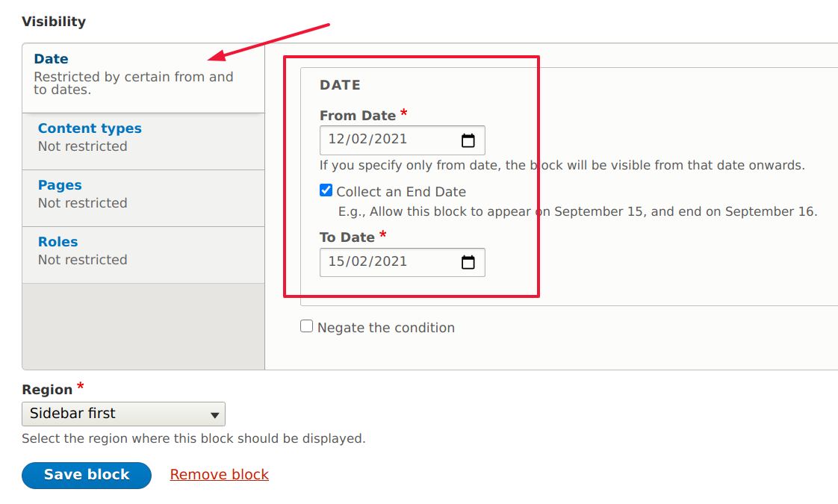Select day 12 in From Date field
The width and height of the screenshot is (838, 504).
pyautogui.click(x=337, y=139)
